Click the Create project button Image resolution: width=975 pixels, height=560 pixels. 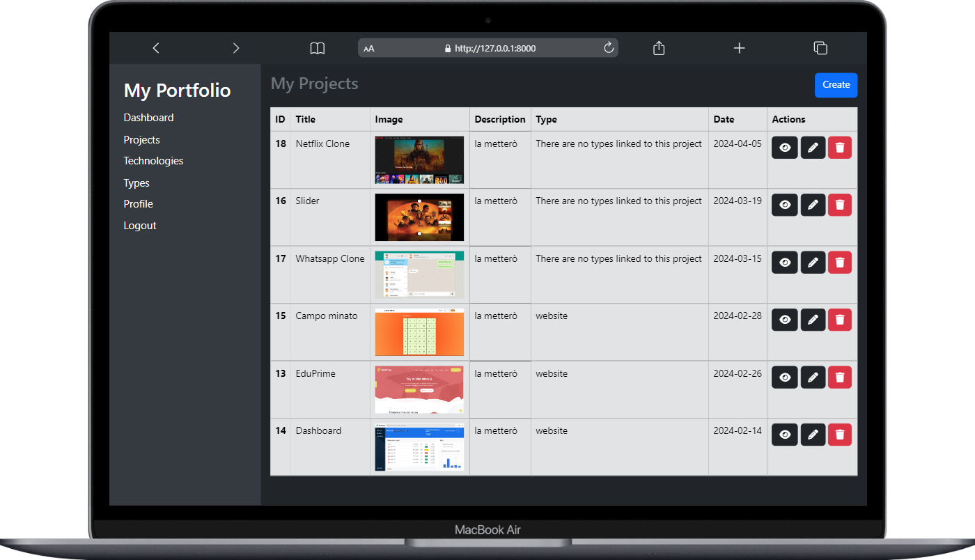click(x=836, y=85)
